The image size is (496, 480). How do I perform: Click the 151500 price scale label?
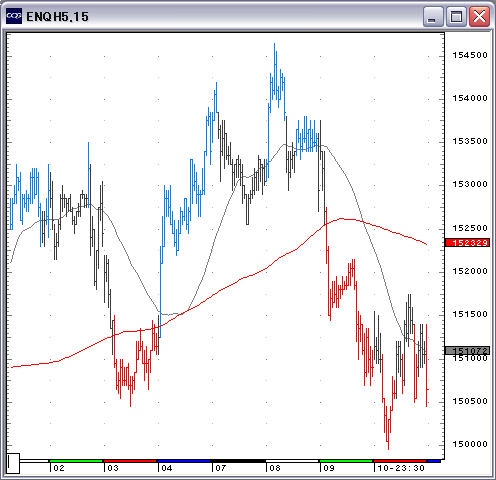coord(470,314)
